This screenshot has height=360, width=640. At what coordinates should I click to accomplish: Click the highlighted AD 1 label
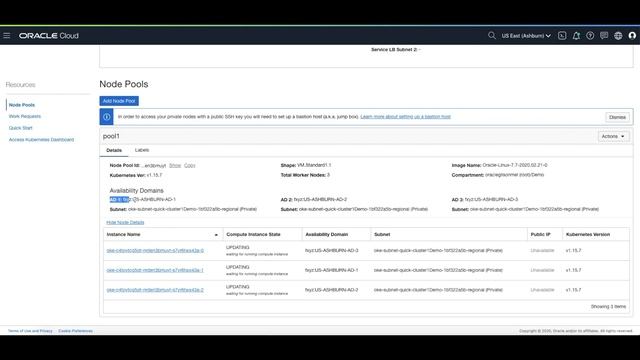(x=119, y=199)
